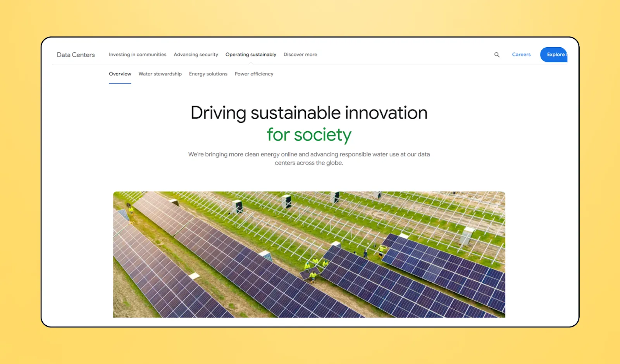Expand the "Discover more" menu

(x=300, y=55)
